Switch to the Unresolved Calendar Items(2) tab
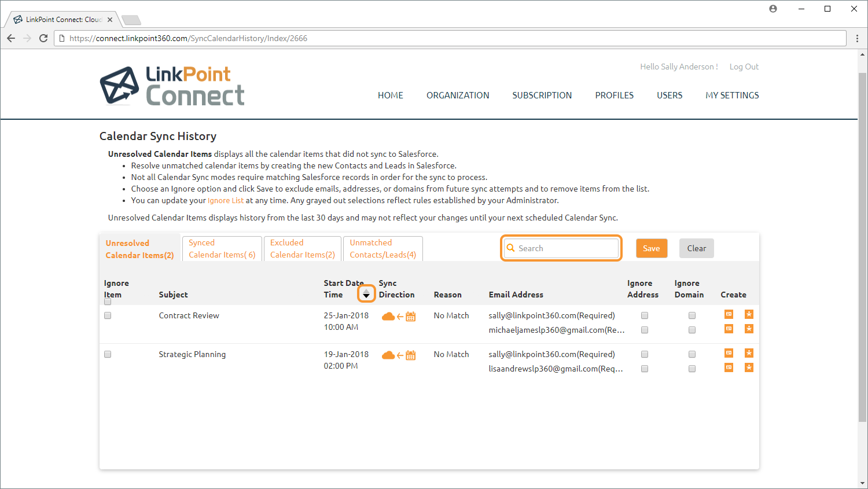 [x=139, y=249]
